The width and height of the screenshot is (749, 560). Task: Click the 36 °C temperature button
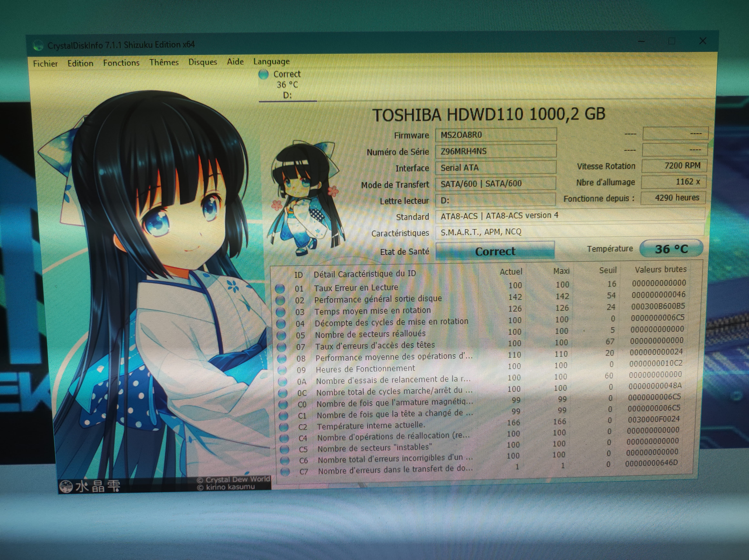(x=671, y=249)
